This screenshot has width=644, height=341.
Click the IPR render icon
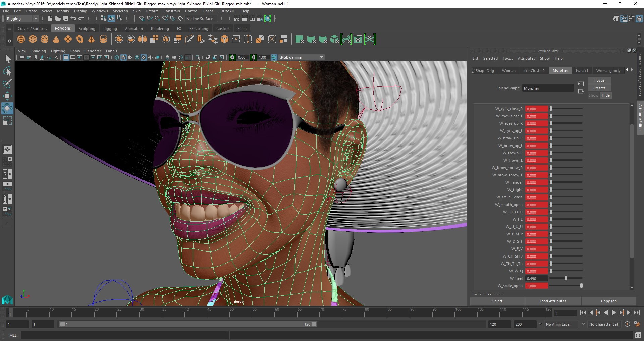tap(252, 19)
